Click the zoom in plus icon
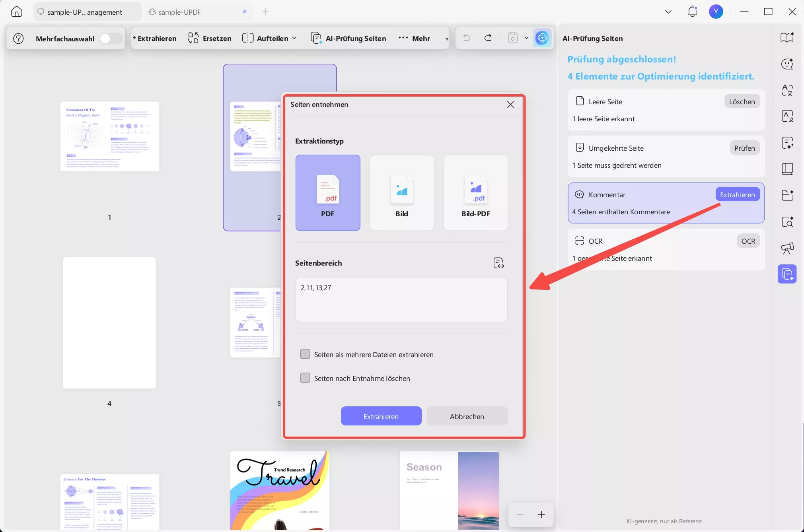804x532 pixels. 541,515
